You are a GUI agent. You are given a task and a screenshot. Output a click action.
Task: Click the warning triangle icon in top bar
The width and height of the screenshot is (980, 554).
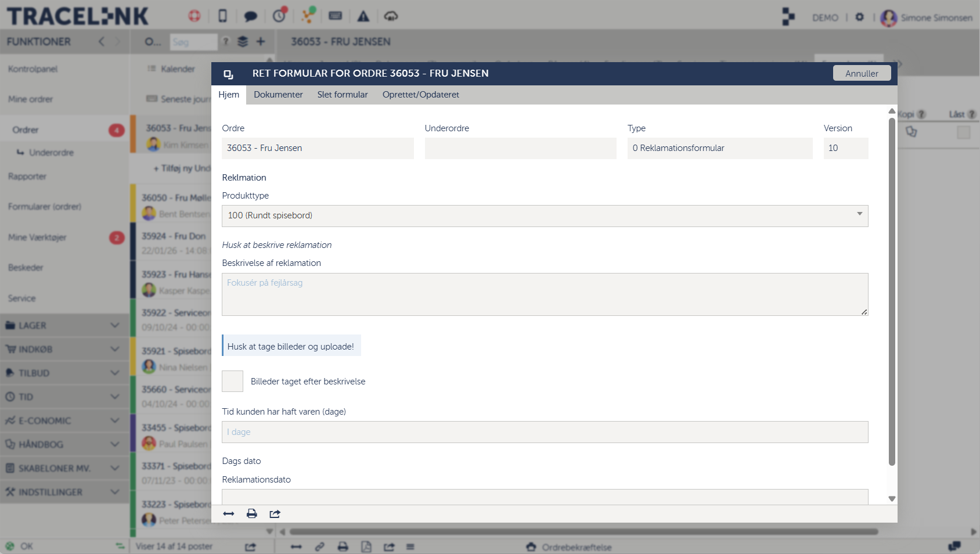[363, 16]
